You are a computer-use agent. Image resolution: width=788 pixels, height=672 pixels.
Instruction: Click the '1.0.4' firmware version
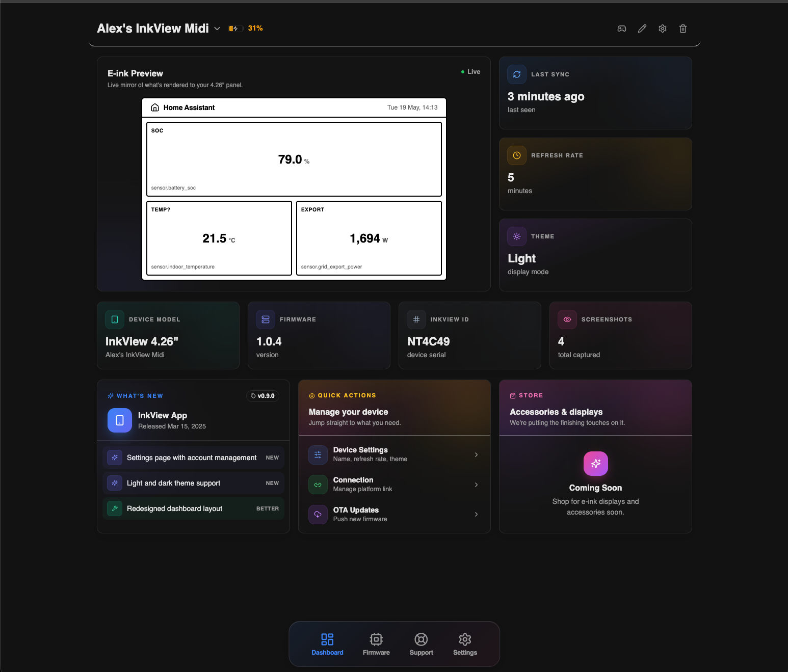[269, 341]
